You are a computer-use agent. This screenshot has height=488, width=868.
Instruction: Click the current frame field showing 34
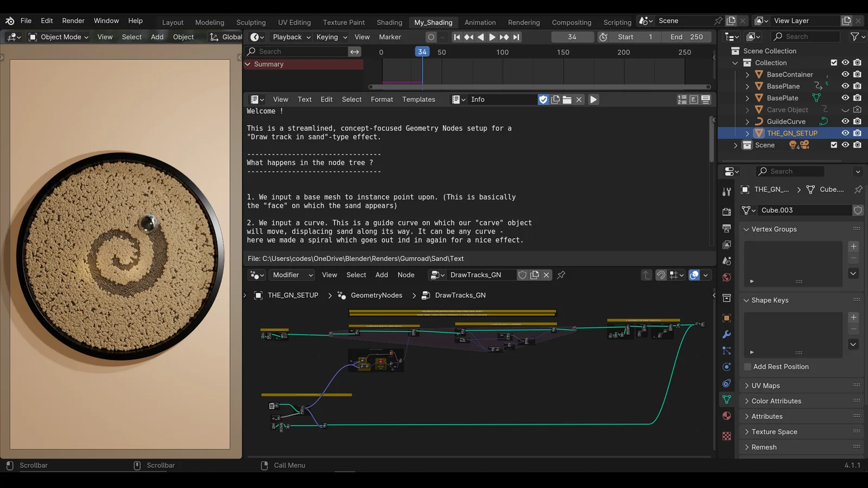572,37
